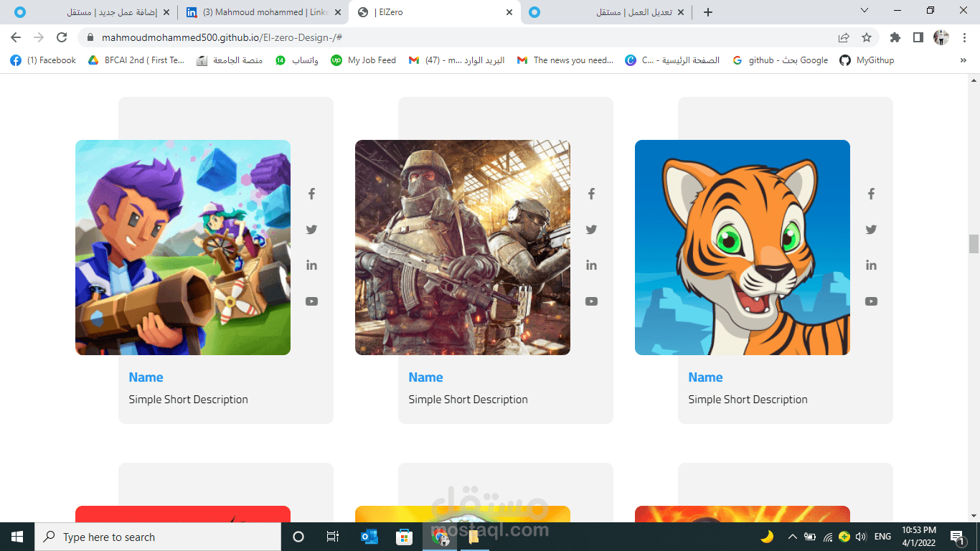
Task: Open LinkedIn icon beside the soldier image
Action: click(x=591, y=265)
